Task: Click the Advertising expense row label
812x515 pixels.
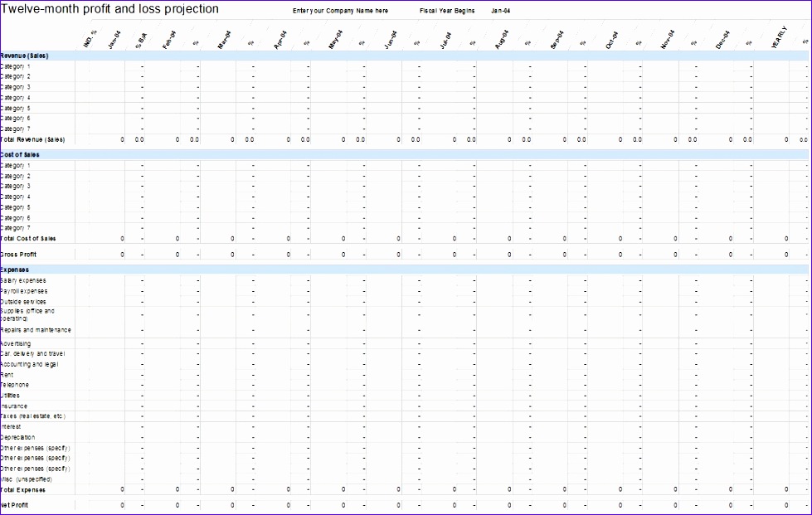Action: click(19, 343)
